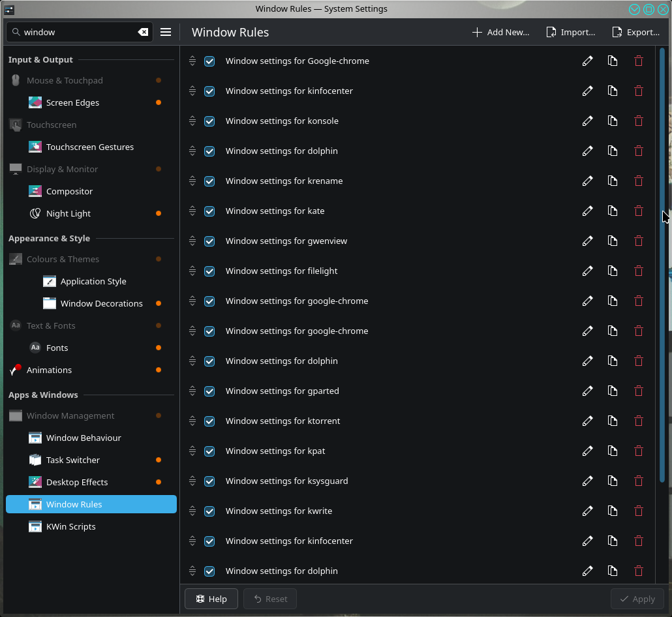This screenshot has width=672, height=617.
Task: Click the pencil icon for gparted rule
Action: tap(587, 391)
